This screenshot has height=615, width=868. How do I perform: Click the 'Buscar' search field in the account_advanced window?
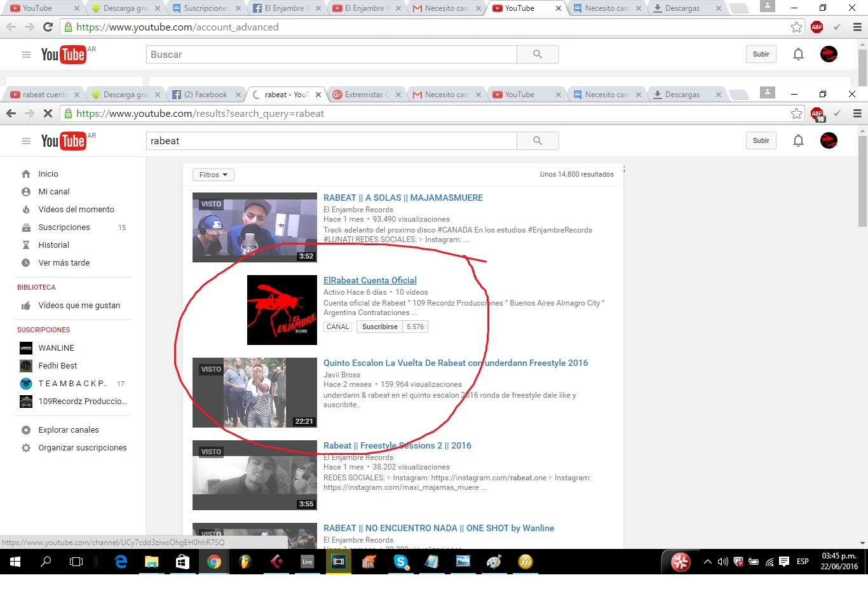coord(332,55)
